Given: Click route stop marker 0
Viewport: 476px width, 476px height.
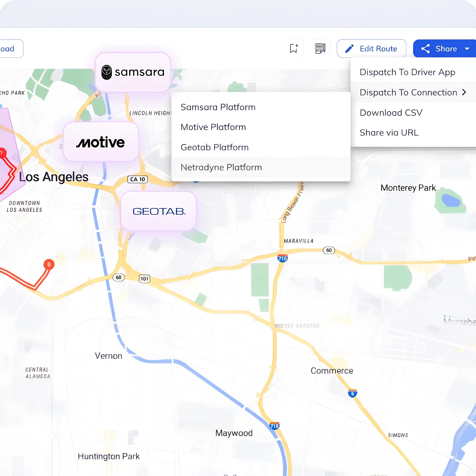Looking at the screenshot, I should (49, 264).
